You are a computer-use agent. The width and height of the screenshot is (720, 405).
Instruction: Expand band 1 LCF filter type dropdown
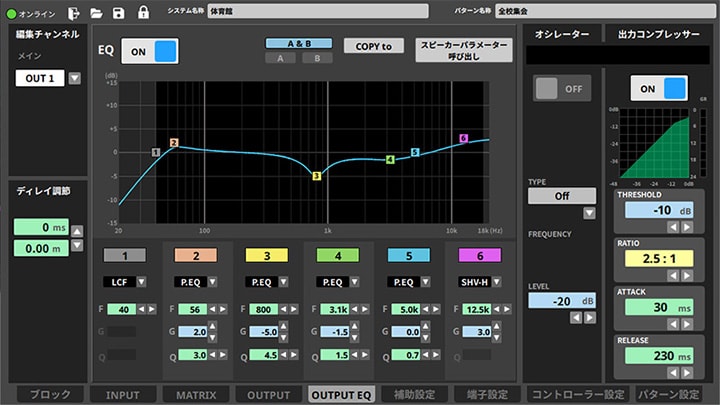pyautogui.click(x=141, y=281)
